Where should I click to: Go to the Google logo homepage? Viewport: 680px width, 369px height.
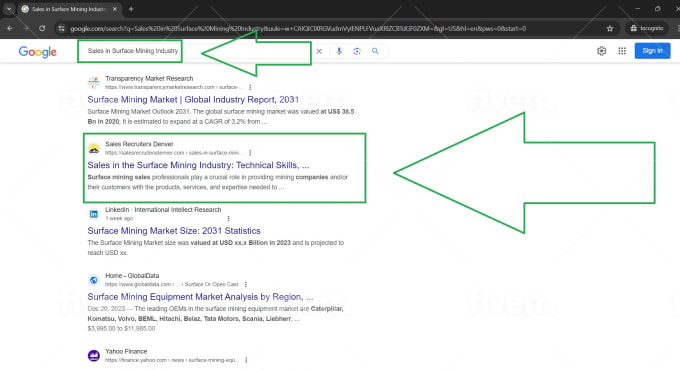37,52
